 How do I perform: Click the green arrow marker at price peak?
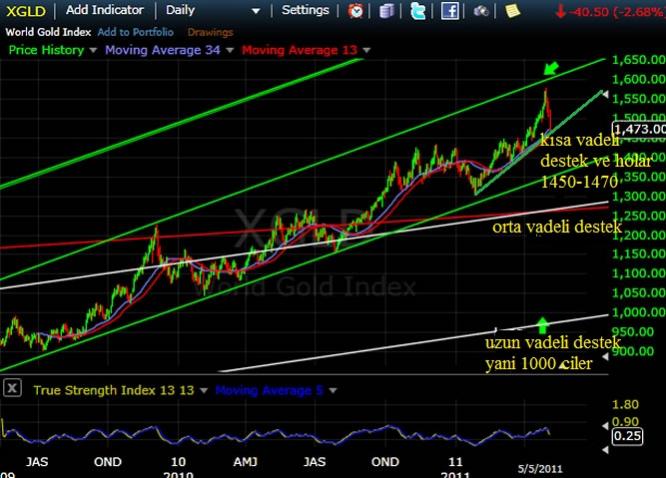click(551, 69)
